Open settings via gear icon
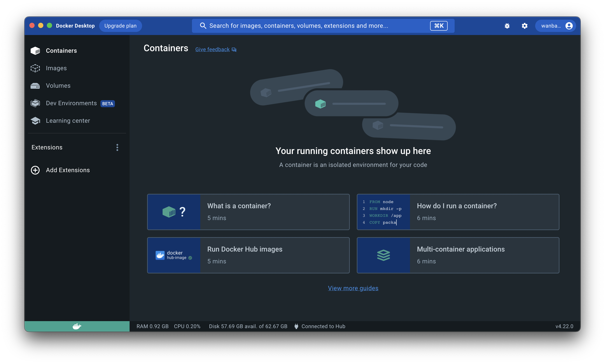The height and width of the screenshot is (364, 605). click(x=524, y=26)
